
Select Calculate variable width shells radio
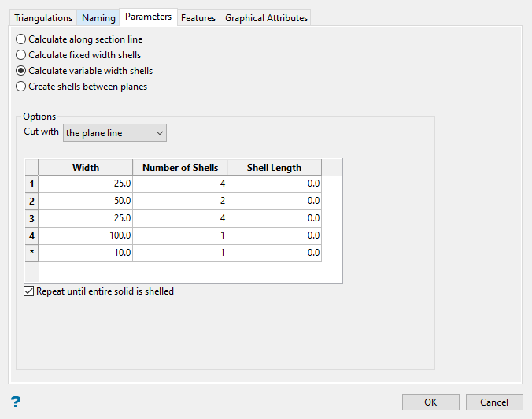20,71
